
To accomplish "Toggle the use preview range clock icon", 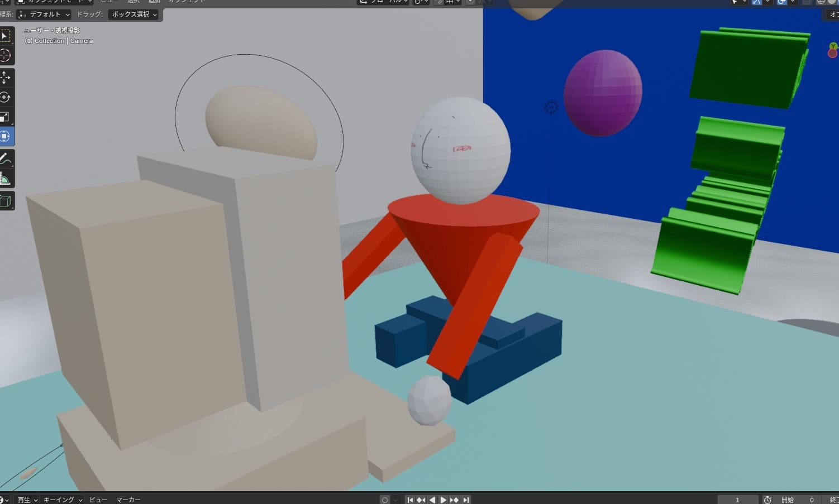I will [x=768, y=500].
